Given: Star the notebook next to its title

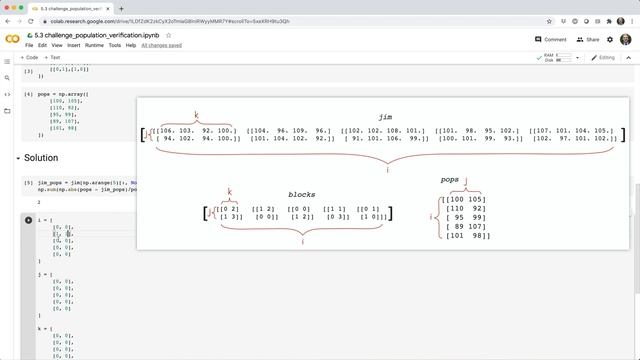Looking at the screenshot, I should tap(168, 36).
